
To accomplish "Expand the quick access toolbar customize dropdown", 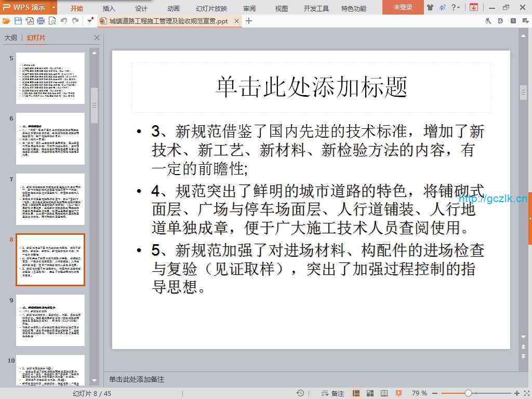I will pyautogui.click(x=90, y=21).
